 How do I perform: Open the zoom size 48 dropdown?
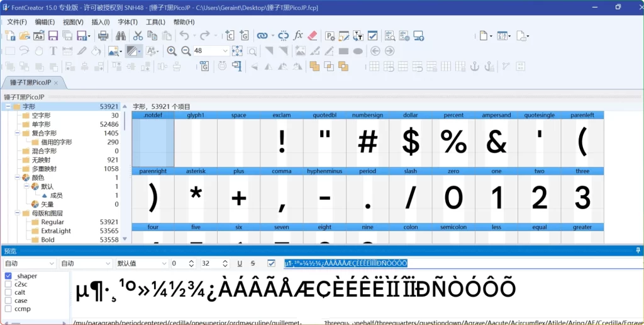point(225,51)
